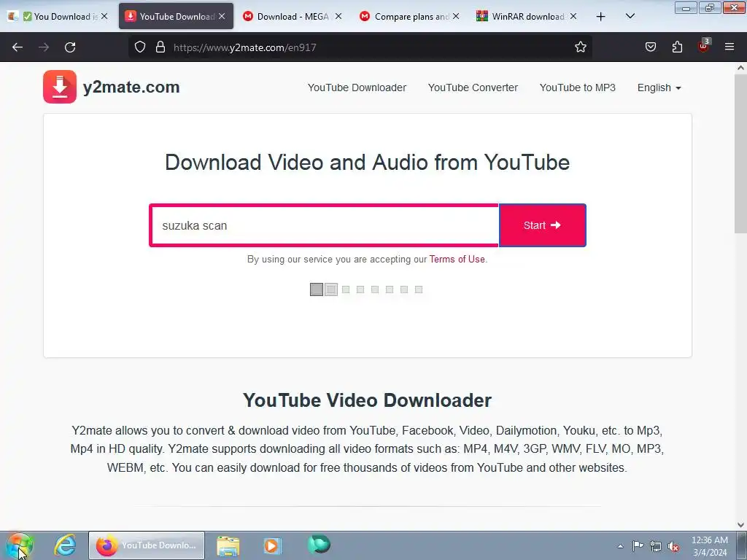The height and width of the screenshot is (560, 747).
Task: Close the 'Compare plans and' tab
Action: pyautogui.click(x=456, y=16)
